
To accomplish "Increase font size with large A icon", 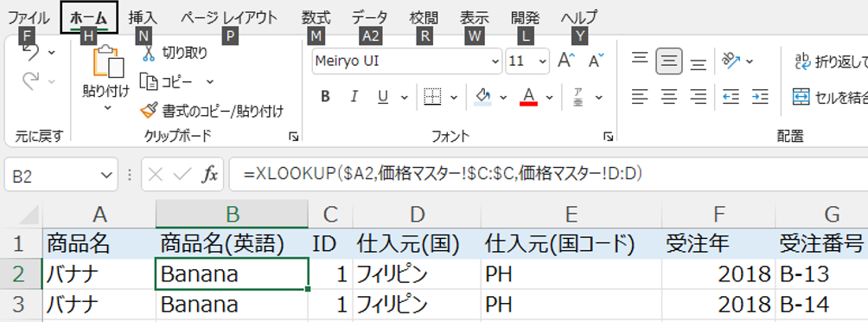I will click(566, 61).
